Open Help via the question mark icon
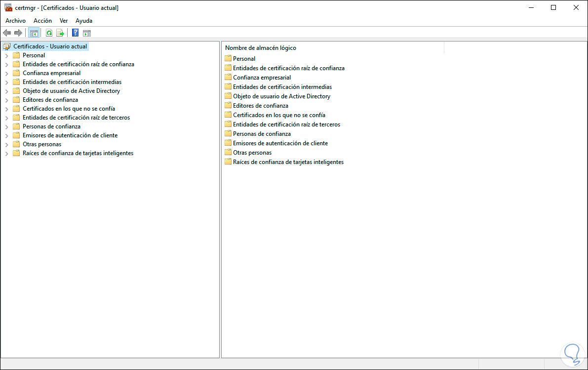The height and width of the screenshot is (370, 588). click(75, 33)
